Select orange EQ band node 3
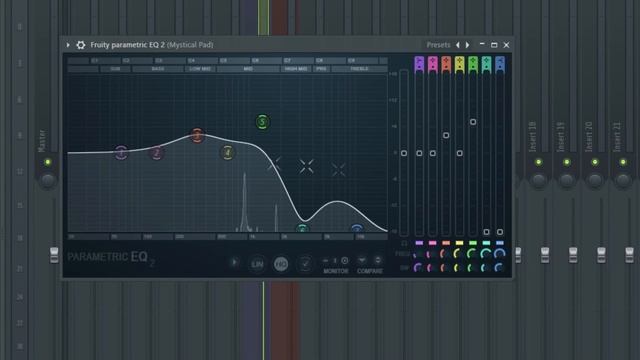The width and height of the screenshot is (640, 360). (x=197, y=135)
